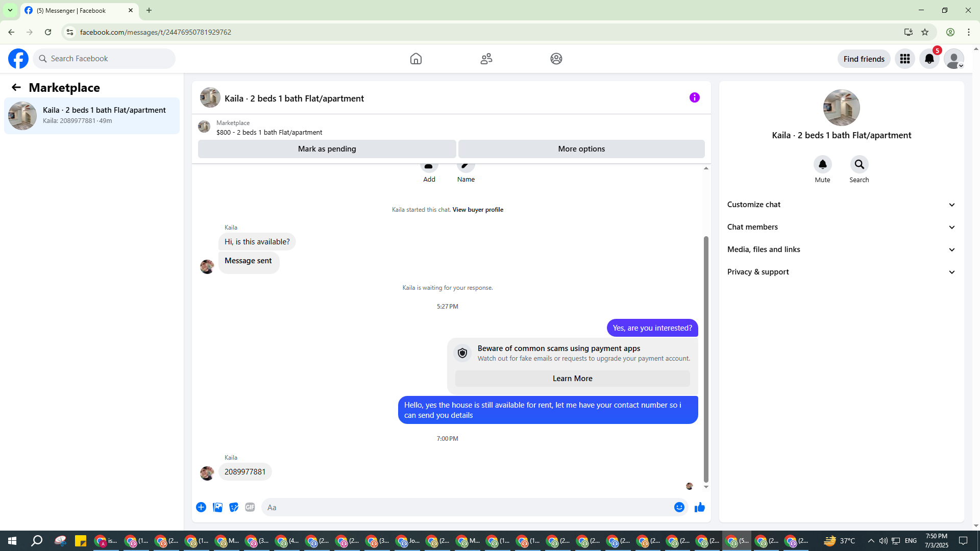Click the GIF chooser icon

click(x=250, y=507)
